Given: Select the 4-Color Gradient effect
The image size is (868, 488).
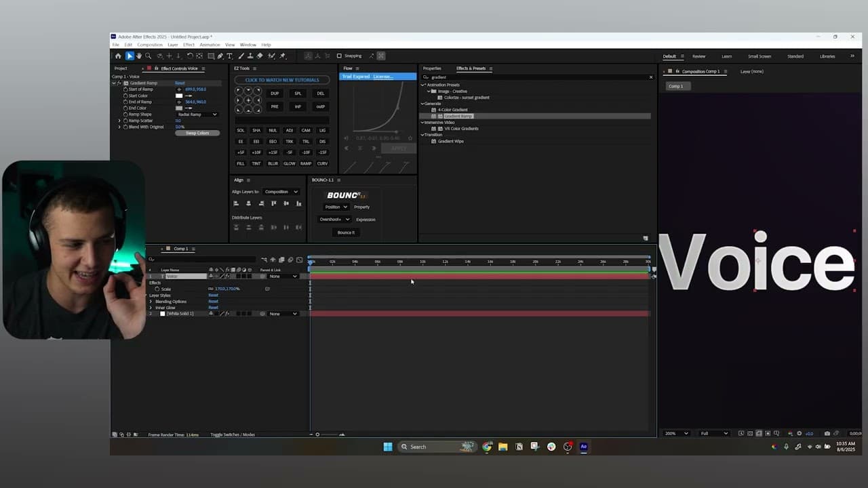Looking at the screenshot, I should point(452,110).
